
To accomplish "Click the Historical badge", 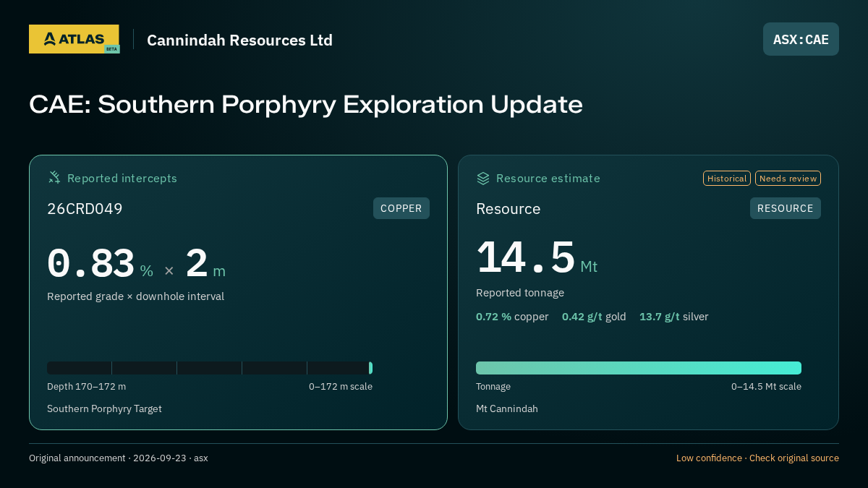I will [727, 179].
